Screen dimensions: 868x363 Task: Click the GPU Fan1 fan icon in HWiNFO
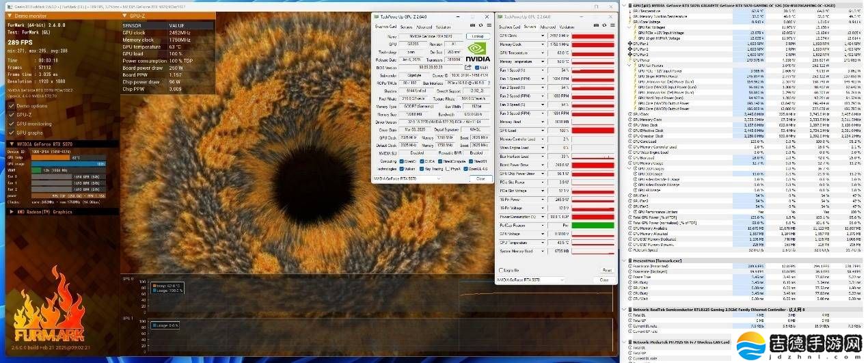630,43
